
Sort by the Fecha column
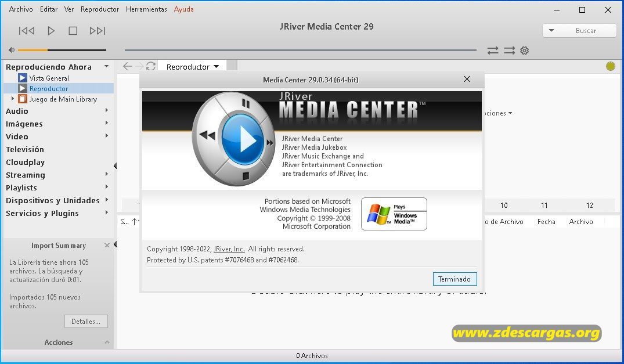546,222
